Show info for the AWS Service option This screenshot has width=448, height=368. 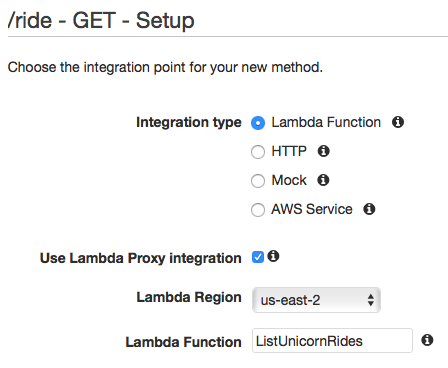(x=369, y=209)
